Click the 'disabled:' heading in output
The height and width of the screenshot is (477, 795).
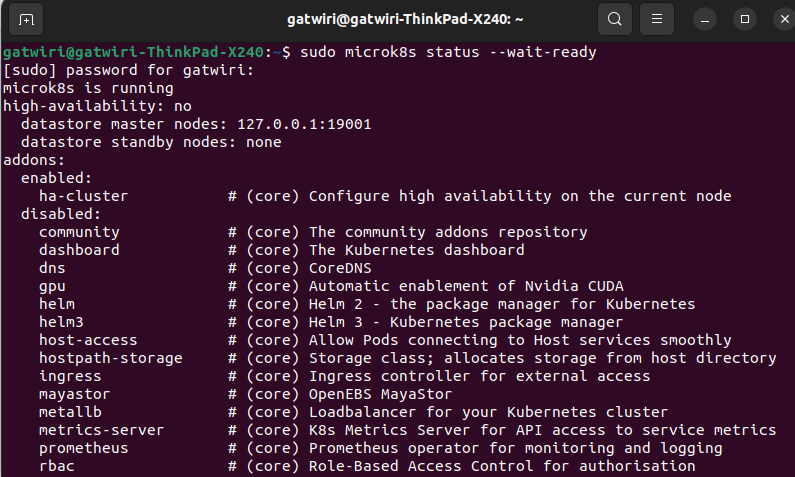tap(61, 214)
